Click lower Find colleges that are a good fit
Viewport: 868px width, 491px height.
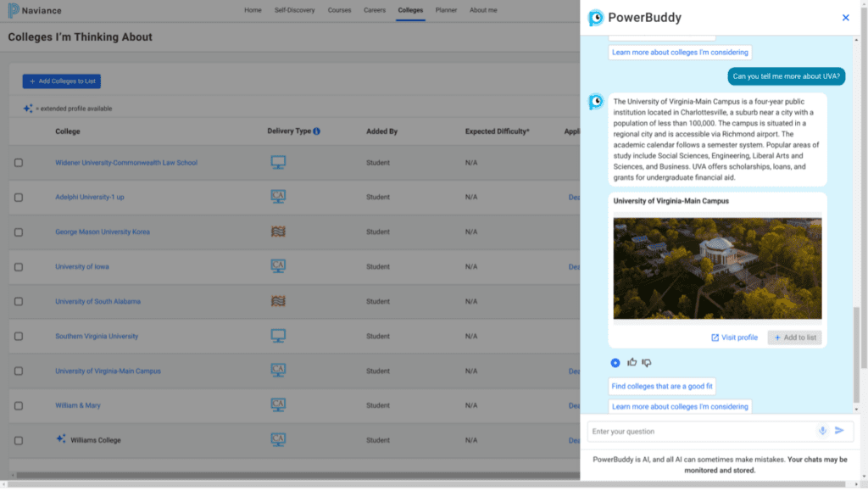point(662,387)
